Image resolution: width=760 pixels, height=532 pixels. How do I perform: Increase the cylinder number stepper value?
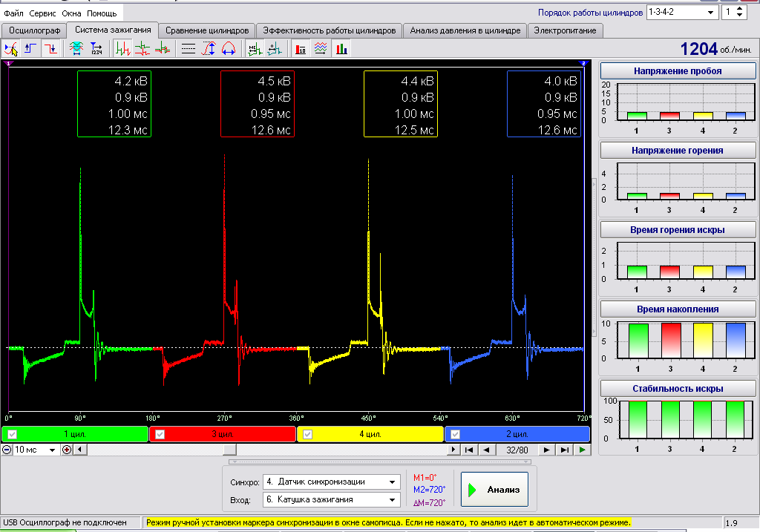click(740, 9)
